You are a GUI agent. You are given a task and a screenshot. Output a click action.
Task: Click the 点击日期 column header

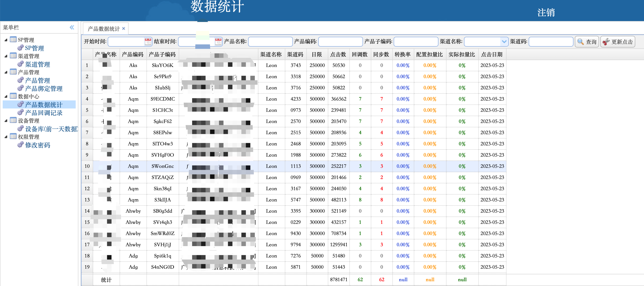tap(492, 54)
